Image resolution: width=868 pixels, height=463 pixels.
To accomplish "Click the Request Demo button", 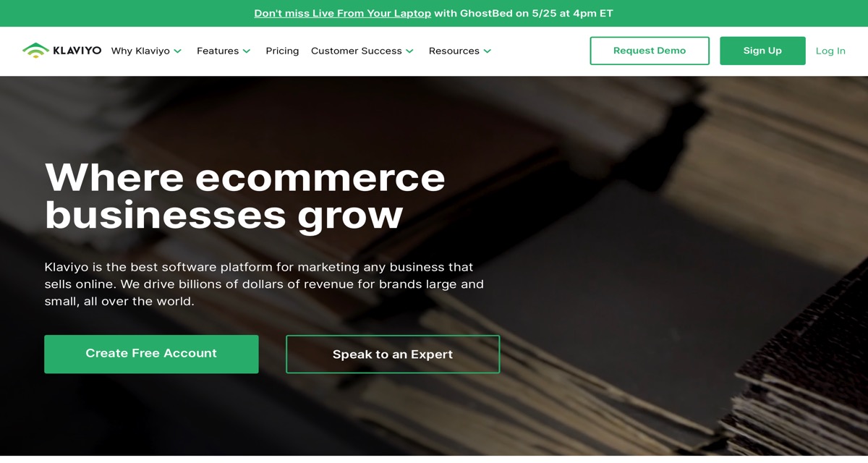I will pos(650,51).
